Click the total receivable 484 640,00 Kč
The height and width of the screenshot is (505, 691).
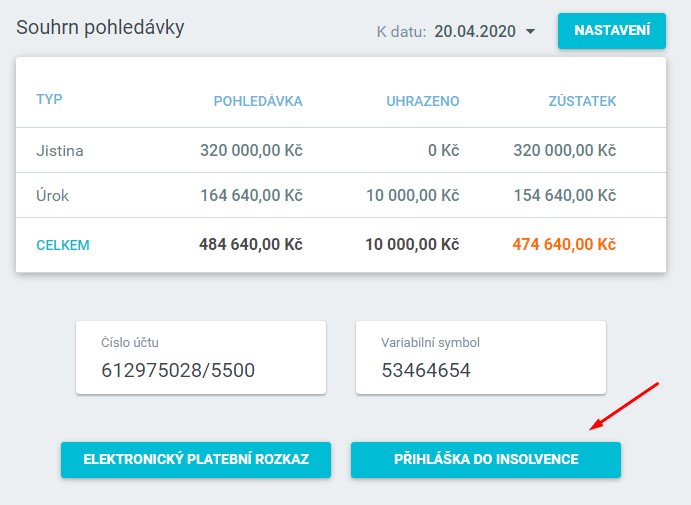pyautogui.click(x=251, y=245)
